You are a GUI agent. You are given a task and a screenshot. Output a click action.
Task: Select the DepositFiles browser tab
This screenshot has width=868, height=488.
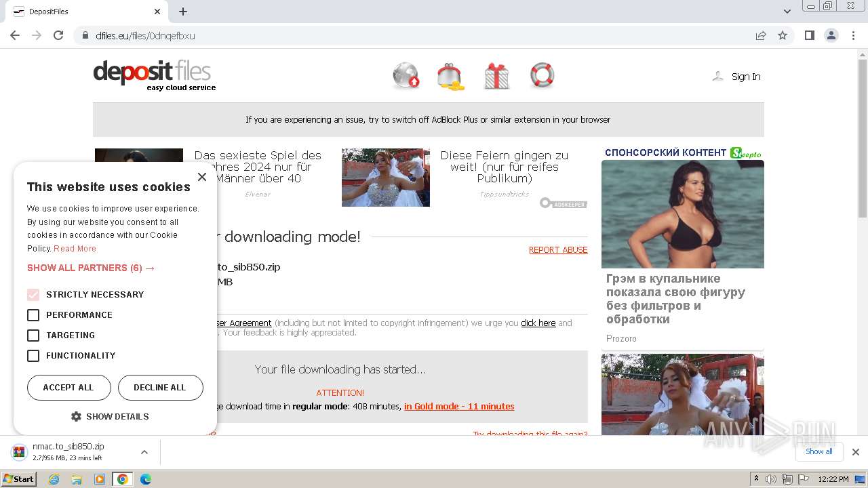pyautogui.click(x=87, y=12)
